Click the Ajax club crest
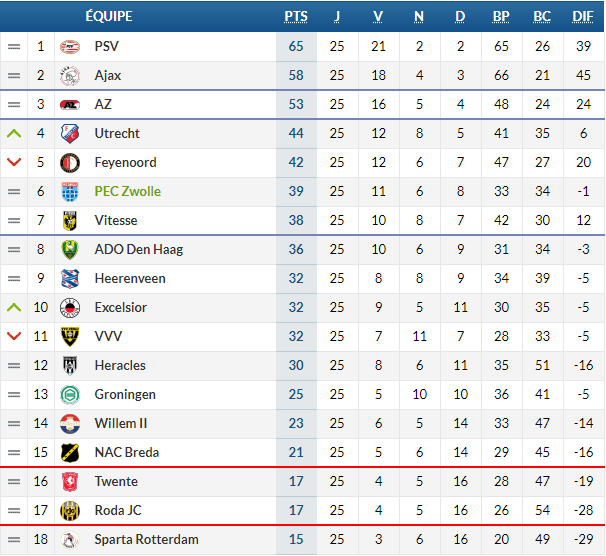Viewport: 606px width, 556px height. tap(70, 75)
